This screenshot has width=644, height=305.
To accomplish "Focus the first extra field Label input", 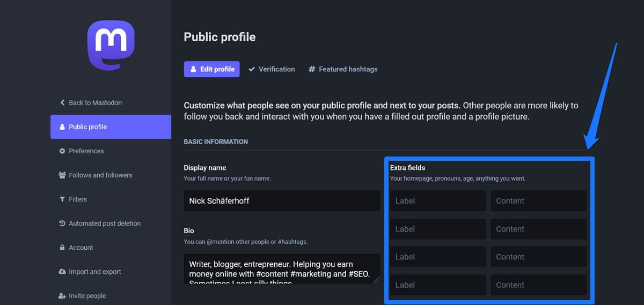I will 437,201.
